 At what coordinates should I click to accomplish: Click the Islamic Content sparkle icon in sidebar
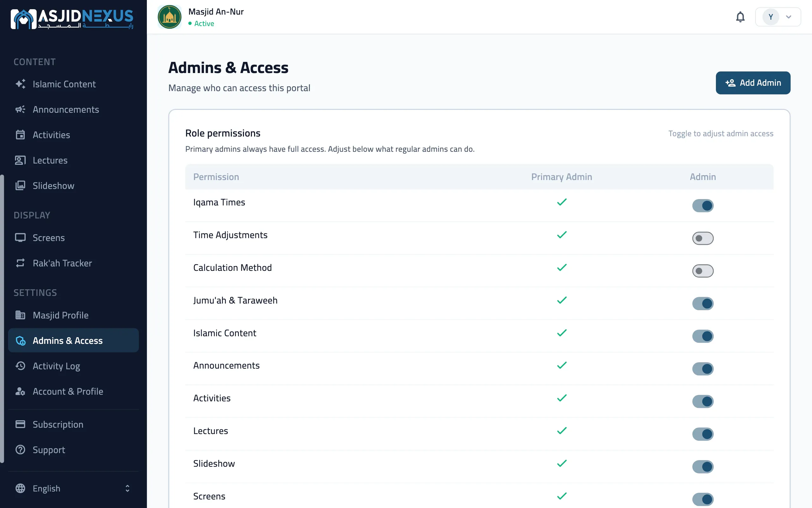(20, 84)
